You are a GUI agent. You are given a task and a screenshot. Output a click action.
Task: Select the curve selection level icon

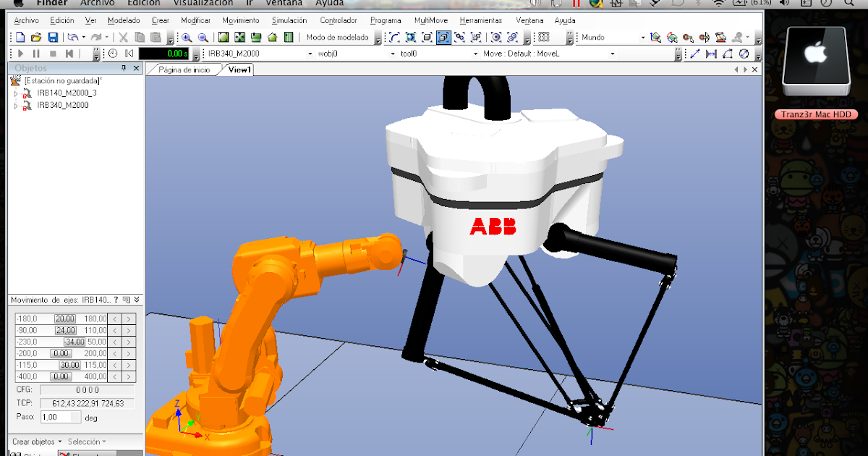394,37
